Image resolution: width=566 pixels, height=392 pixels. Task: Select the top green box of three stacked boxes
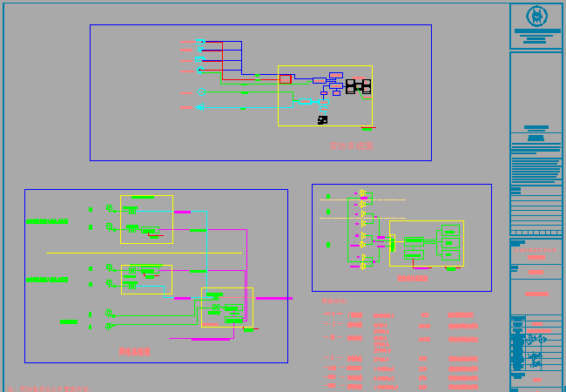click(450, 231)
